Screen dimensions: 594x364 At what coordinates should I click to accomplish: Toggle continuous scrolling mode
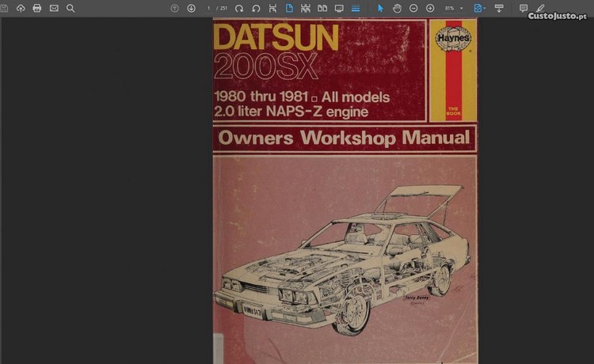click(x=356, y=8)
